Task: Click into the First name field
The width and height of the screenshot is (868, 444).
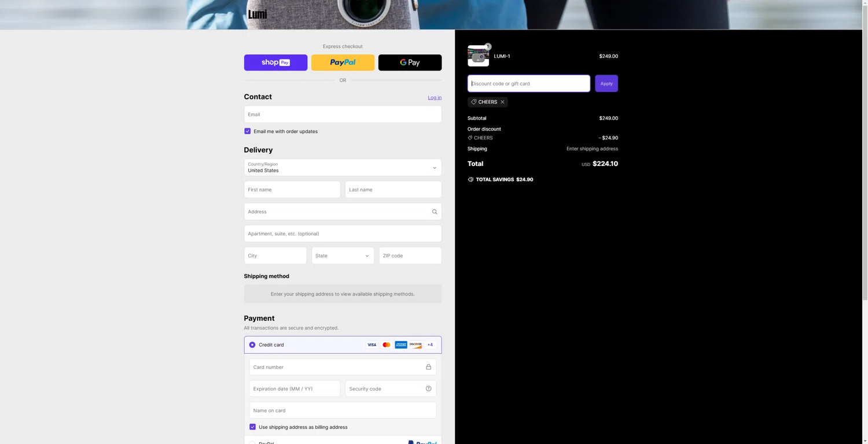Action: (x=292, y=190)
